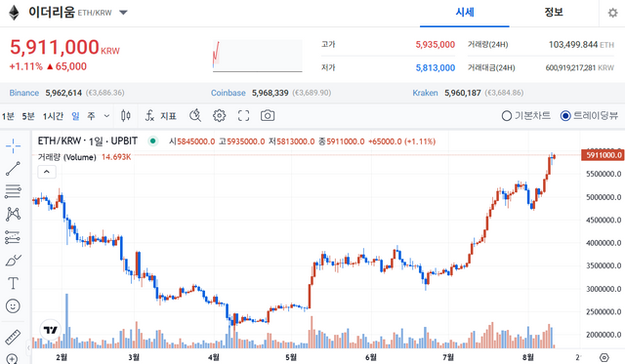
Task: Toggle fullscreen chart mode
Action: point(243,116)
